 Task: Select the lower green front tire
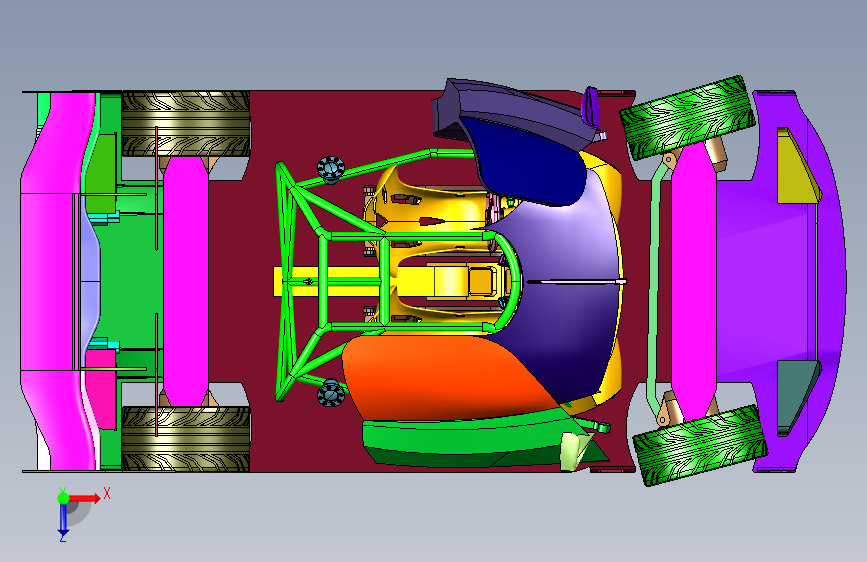pyautogui.click(x=700, y=445)
